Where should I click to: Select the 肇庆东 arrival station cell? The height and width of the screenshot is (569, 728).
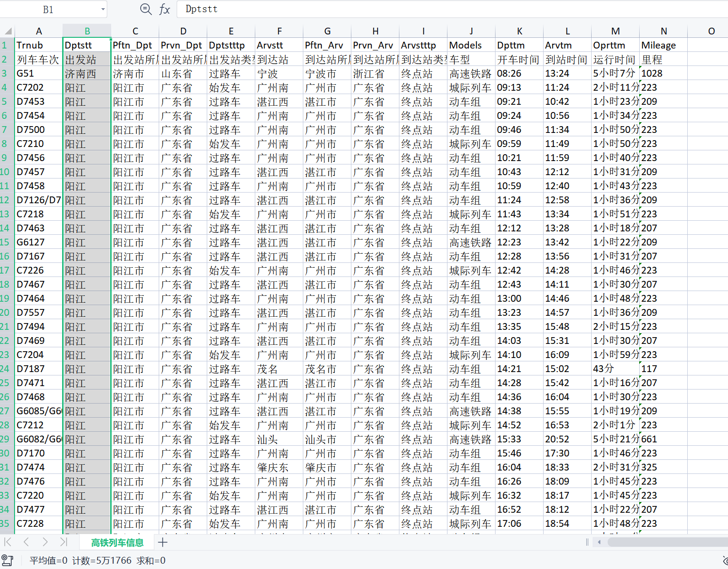click(x=279, y=467)
